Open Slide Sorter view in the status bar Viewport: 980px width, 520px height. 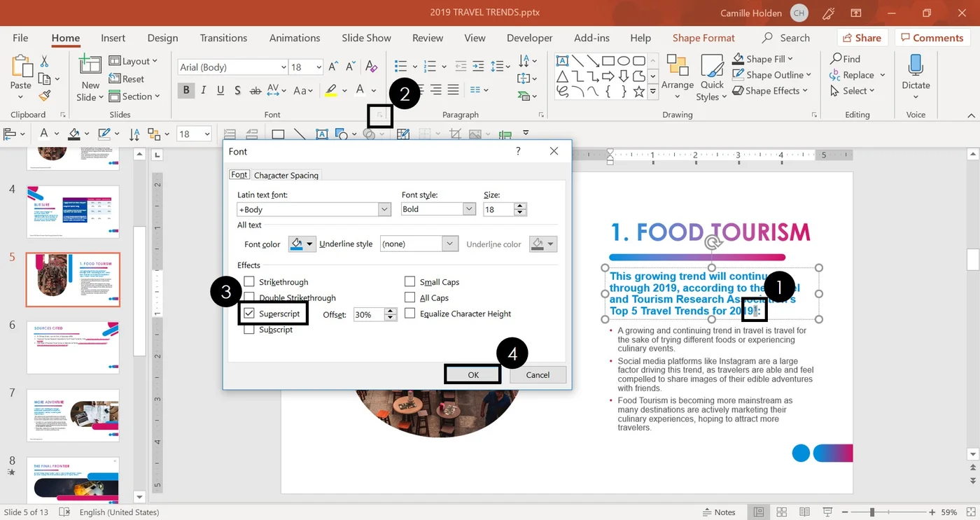[782, 512]
